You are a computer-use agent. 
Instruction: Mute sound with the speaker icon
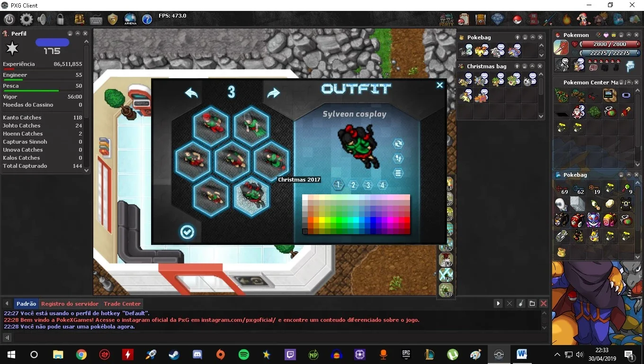[43, 19]
